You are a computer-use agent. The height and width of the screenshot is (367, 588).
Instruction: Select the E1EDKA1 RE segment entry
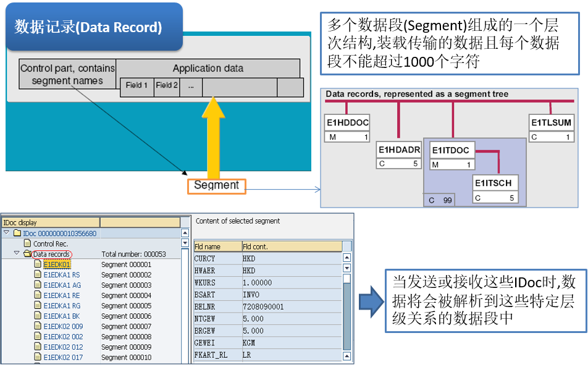(x=59, y=295)
